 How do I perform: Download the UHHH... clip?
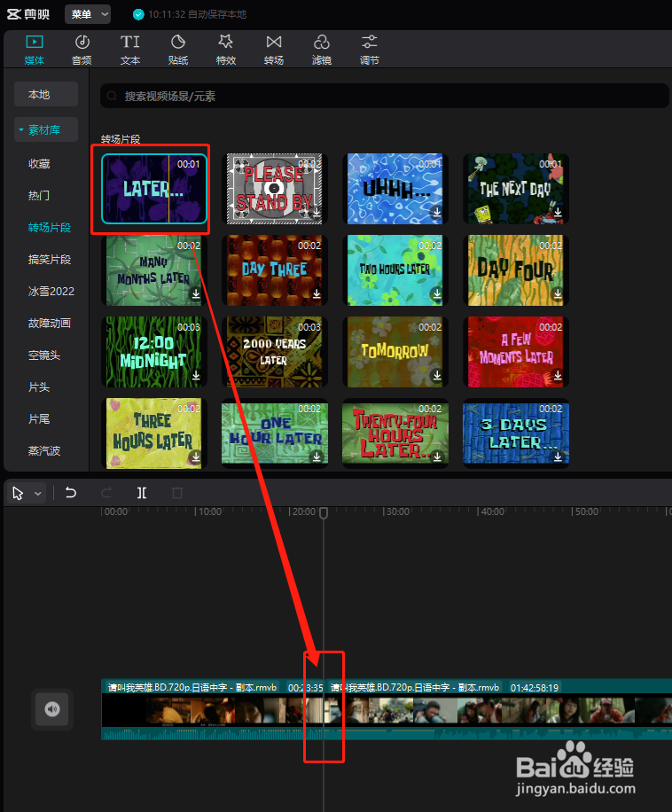(x=437, y=212)
